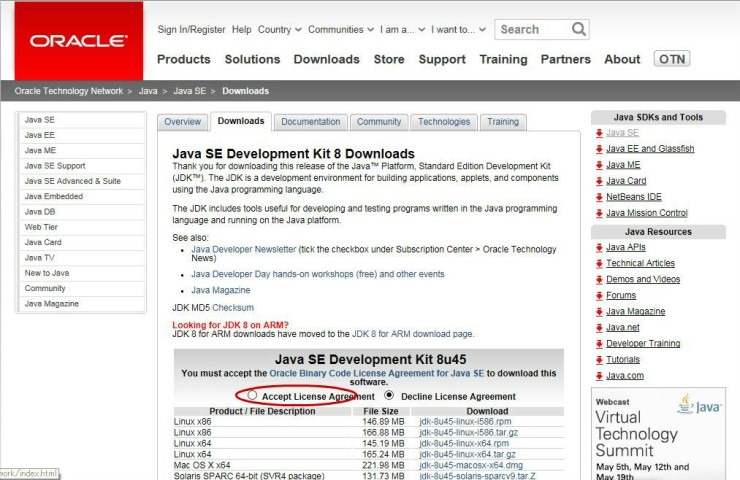The height and width of the screenshot is (480, 740).
Task: Open the Support menu
Action: point(442,59)
